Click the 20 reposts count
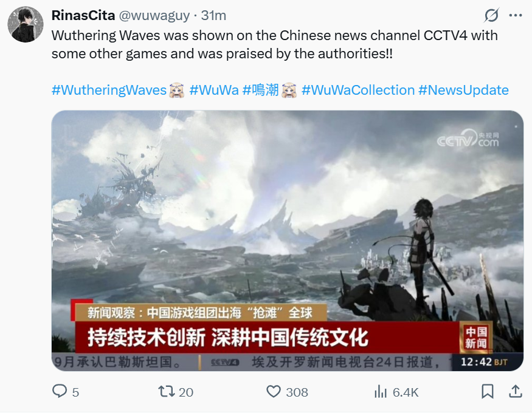532x413 pixels. click(x=186, y=392)
